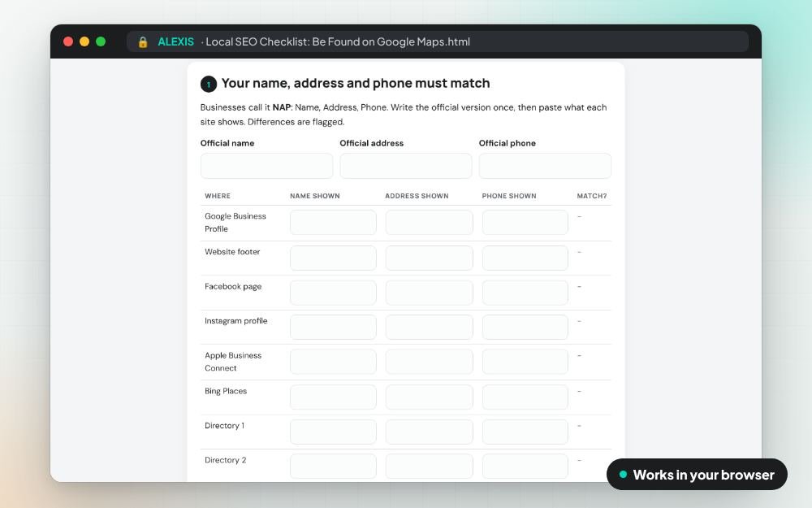Click the WHERE column header
Image resolution: width=812 pixels, height=508 pixels.
click(218, 196)
